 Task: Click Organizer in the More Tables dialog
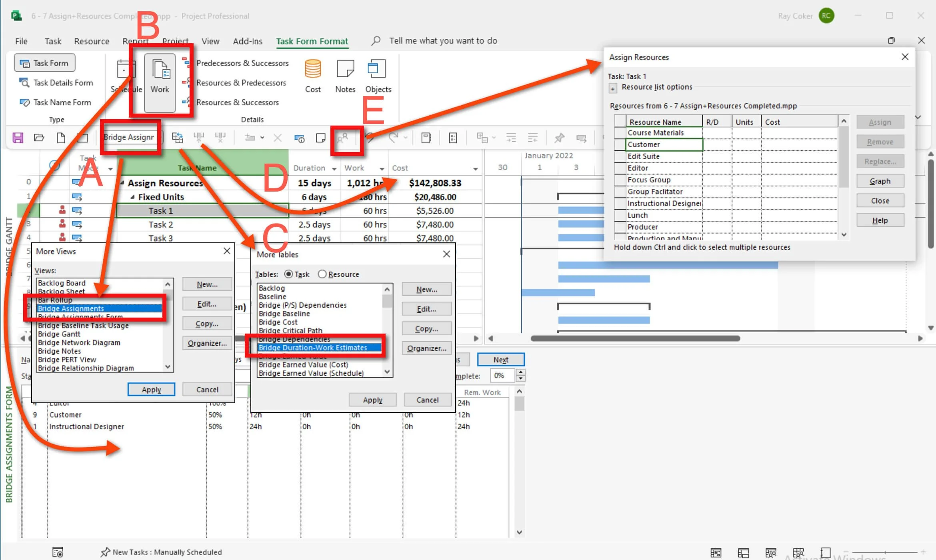click(427, 348)
